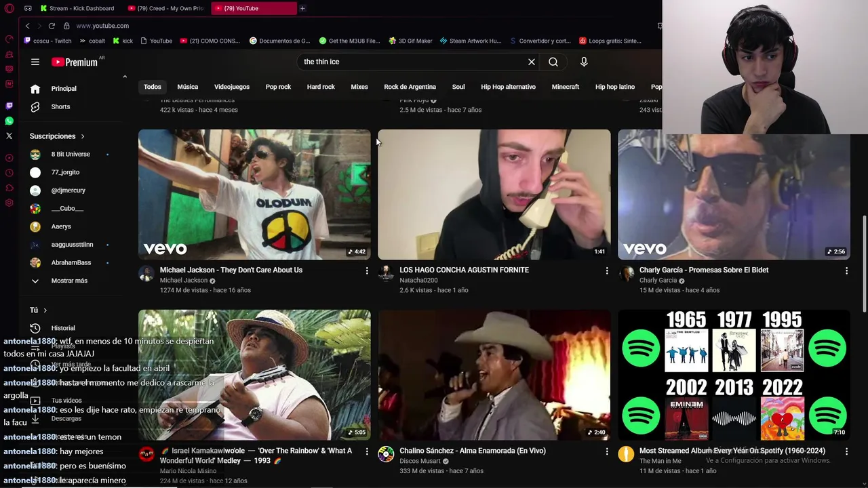The height and width of the screenshot is (488, 868).
Task: Open WhatsApp in the Opera sidebar
Action: tap(9, 121)
